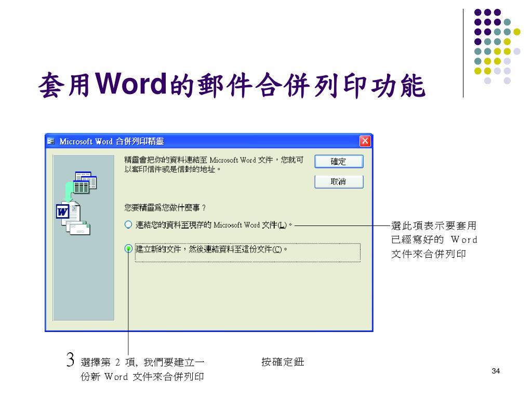Click the dialog title bar form icon
Screen dimensions: 532x399
coord(51,141)
